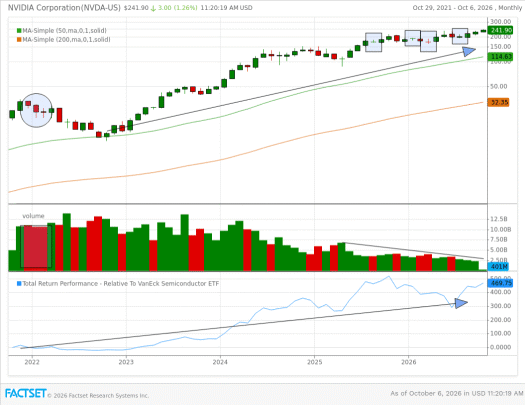Click the volume panel label
Image resolution: width=525 pixels, height=405 pixels.
click(x=33, y=216)
